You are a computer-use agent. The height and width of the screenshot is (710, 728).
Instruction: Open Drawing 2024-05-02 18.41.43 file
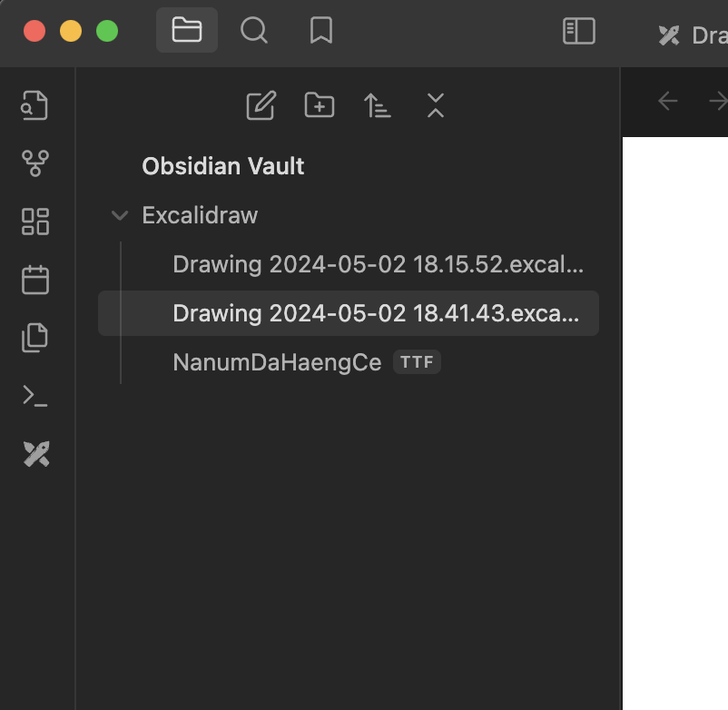pos(349,313)
